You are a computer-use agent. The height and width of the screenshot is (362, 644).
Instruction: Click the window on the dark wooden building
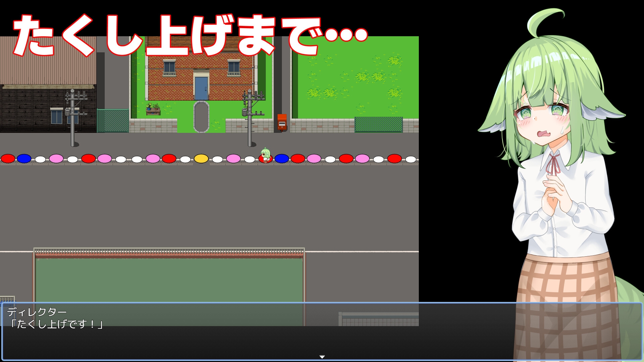tap(56, 116)
